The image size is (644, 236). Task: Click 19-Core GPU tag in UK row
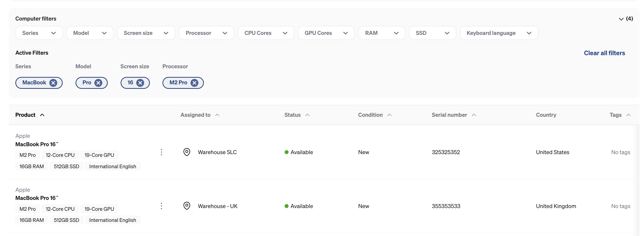pyautogui.click(x=99, y=209)
